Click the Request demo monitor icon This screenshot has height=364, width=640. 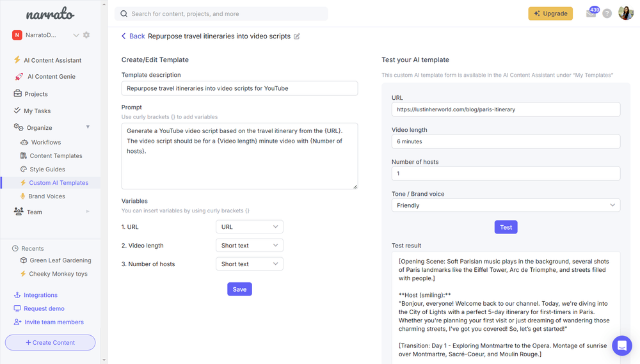click(17, 308)
